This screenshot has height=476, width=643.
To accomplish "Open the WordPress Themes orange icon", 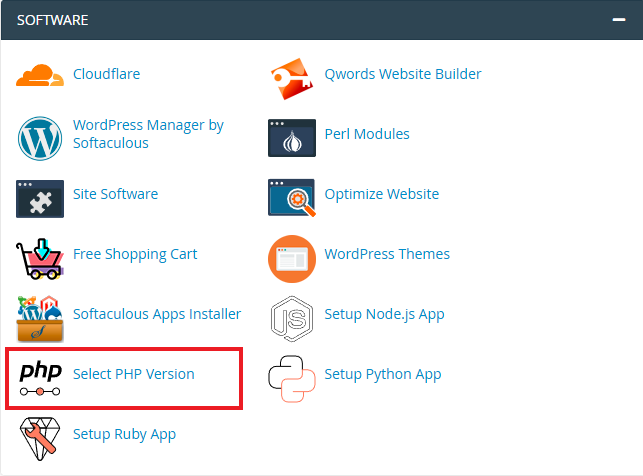I will (292, 256).
